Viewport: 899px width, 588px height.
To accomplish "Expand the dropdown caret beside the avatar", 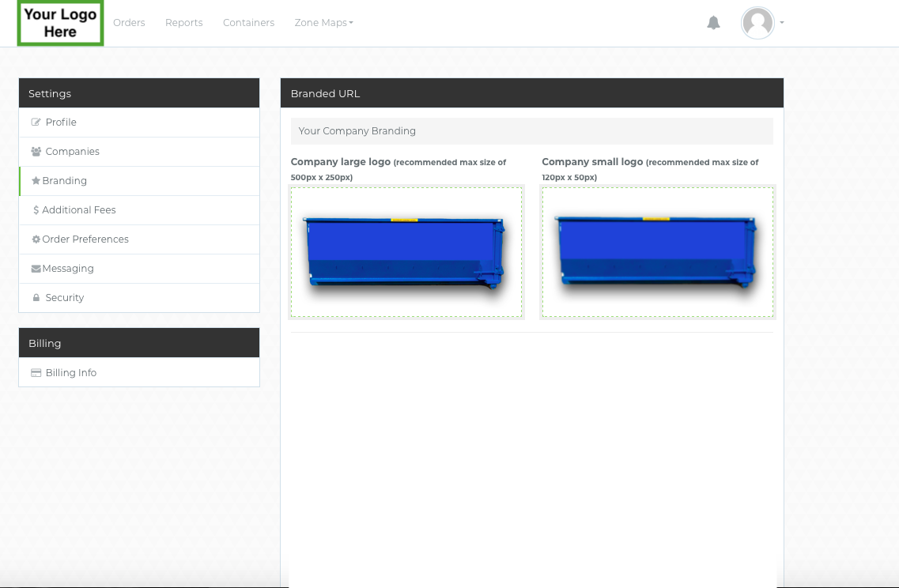I will (x=782, y=23).
